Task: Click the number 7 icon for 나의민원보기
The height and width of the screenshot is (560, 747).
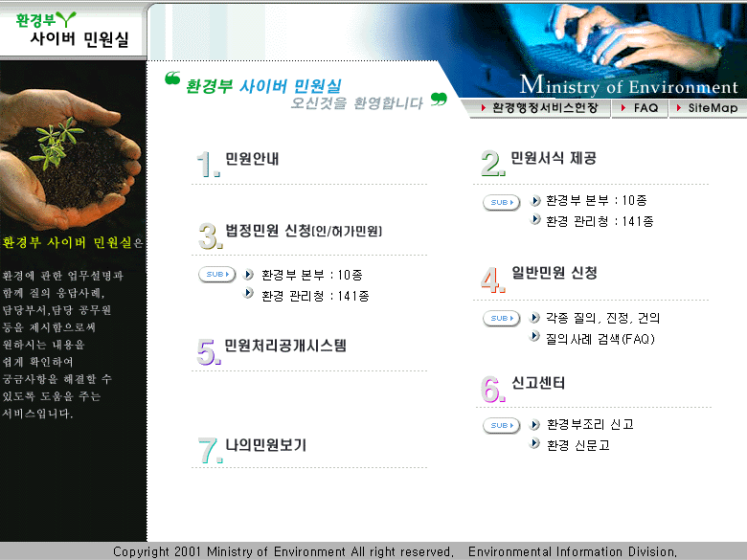Action: [209, 451]
